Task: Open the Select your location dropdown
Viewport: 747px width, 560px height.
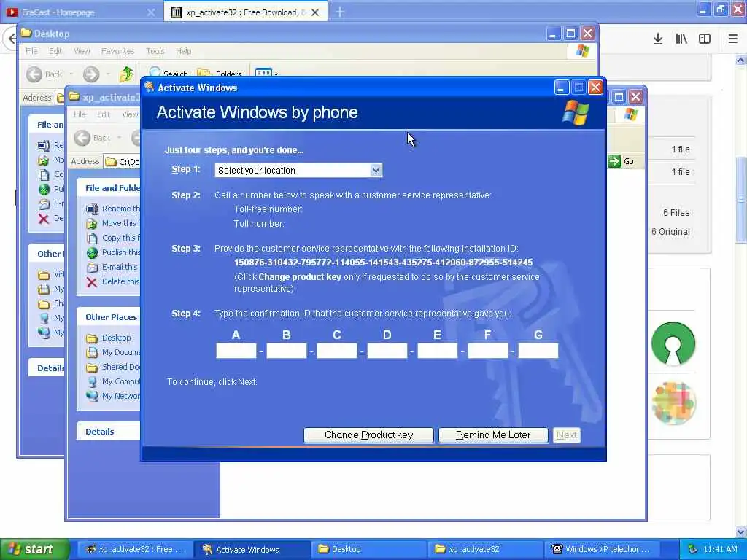Action: click(x=298, y=171)
